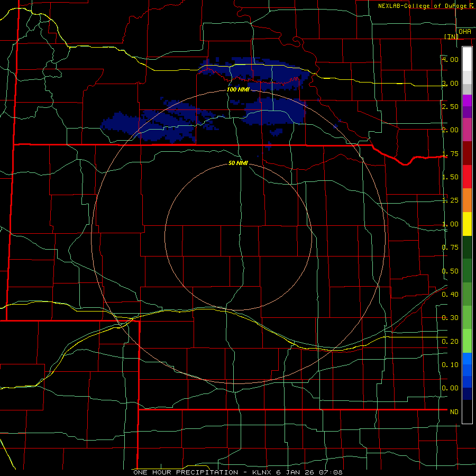
Task: Pick the white legend color swatch
Action: point(467,59)
